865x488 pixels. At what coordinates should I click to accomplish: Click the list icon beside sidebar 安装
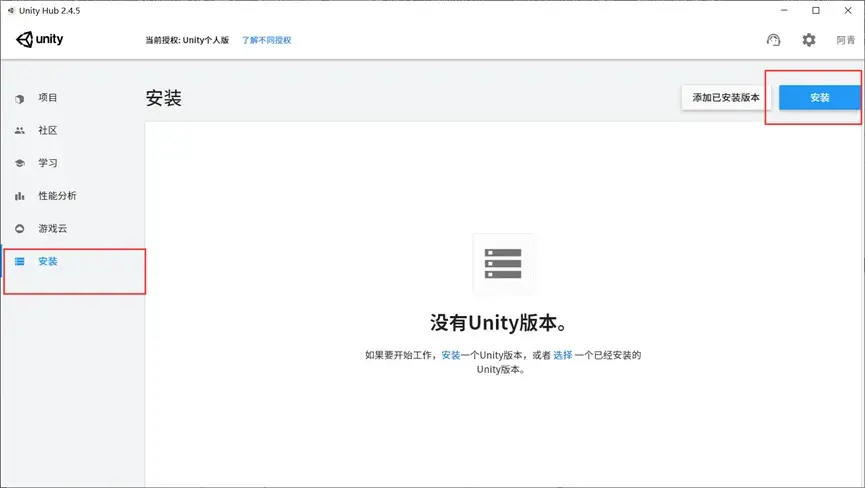(x=20, y=261)
